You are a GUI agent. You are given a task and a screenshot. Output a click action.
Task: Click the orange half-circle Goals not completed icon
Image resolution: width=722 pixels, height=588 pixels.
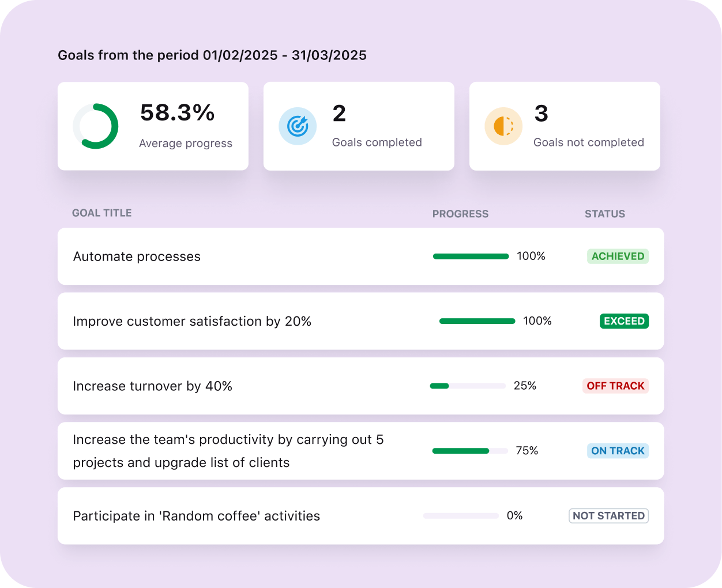(503, 126)
